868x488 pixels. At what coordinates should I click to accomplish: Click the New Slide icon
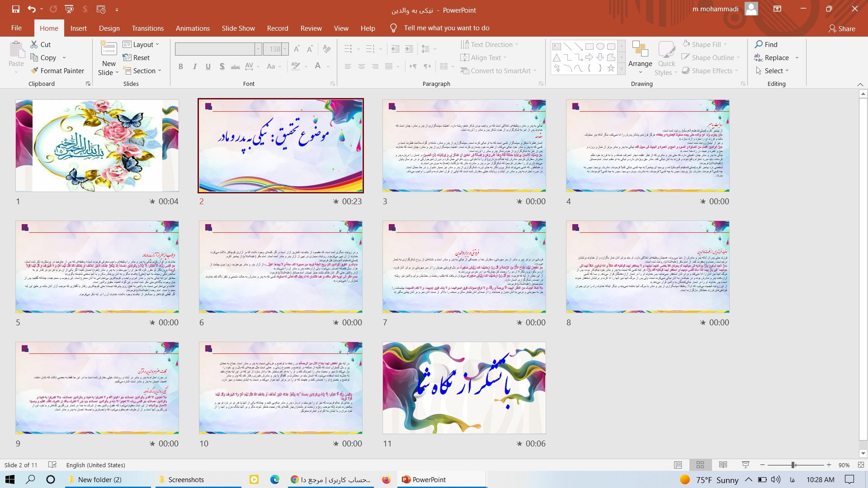tap(108, 49)
